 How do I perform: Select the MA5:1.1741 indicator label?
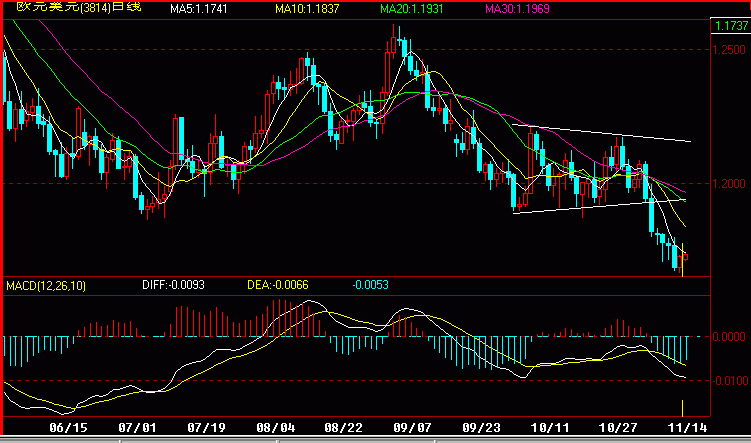coord(199,9)
